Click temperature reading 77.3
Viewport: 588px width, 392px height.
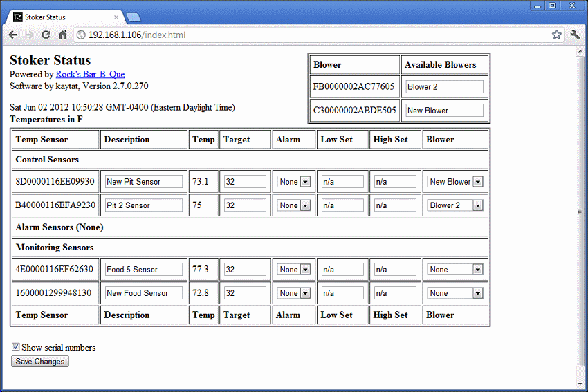[x=200, y=270]
